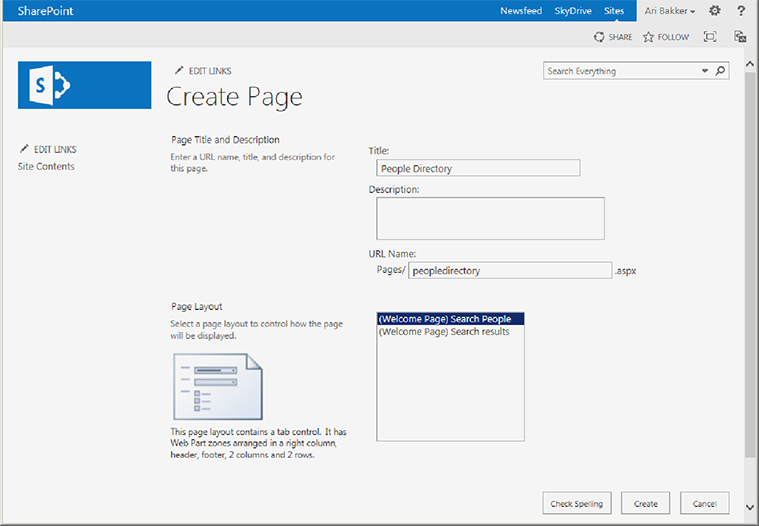Image resolution: width=759 pixels, height=526 pixels.
Task: Click EDIT LINKS in left navigation
Action: click(55, 150)
